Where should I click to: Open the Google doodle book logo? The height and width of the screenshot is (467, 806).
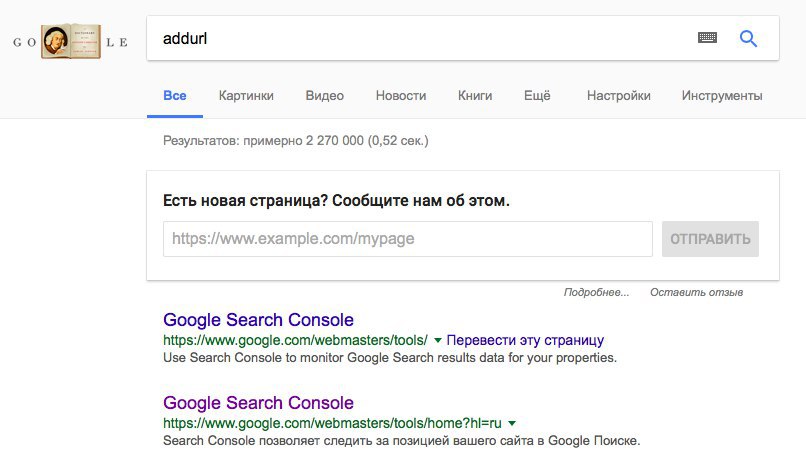[70, 41]
